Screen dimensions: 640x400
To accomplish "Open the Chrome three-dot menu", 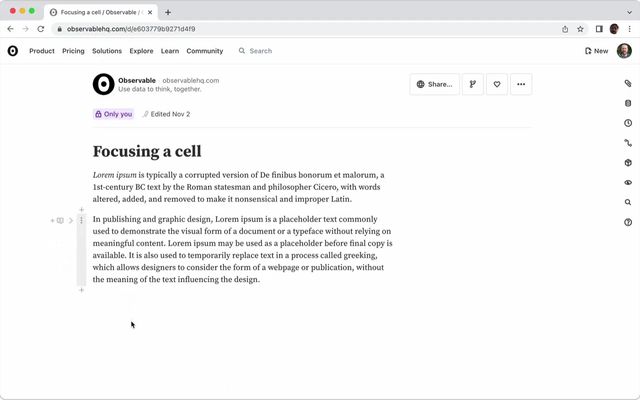I will tap(629, 29).
